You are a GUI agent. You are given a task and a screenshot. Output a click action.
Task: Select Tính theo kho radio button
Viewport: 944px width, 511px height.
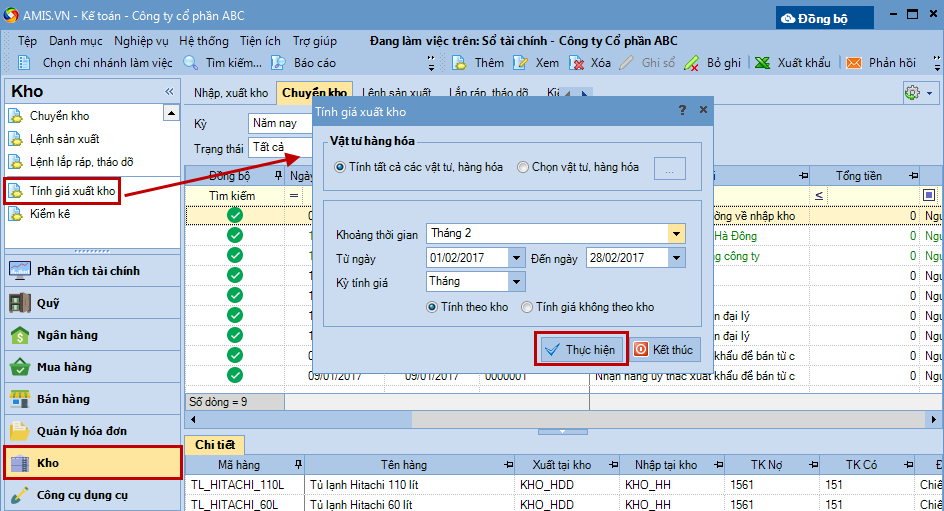432,307
